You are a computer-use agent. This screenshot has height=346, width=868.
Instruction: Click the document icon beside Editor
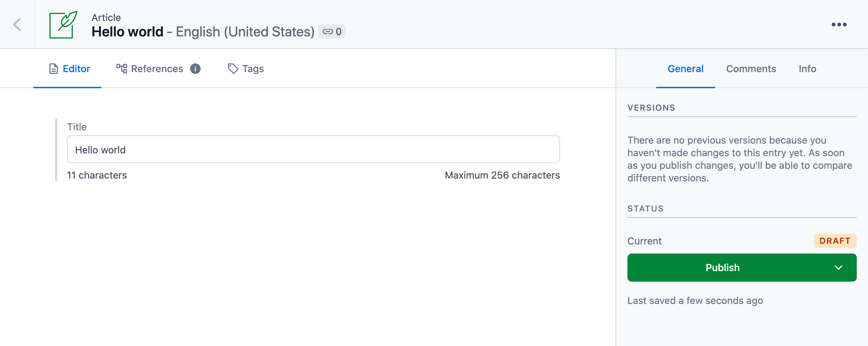point(53,69)
